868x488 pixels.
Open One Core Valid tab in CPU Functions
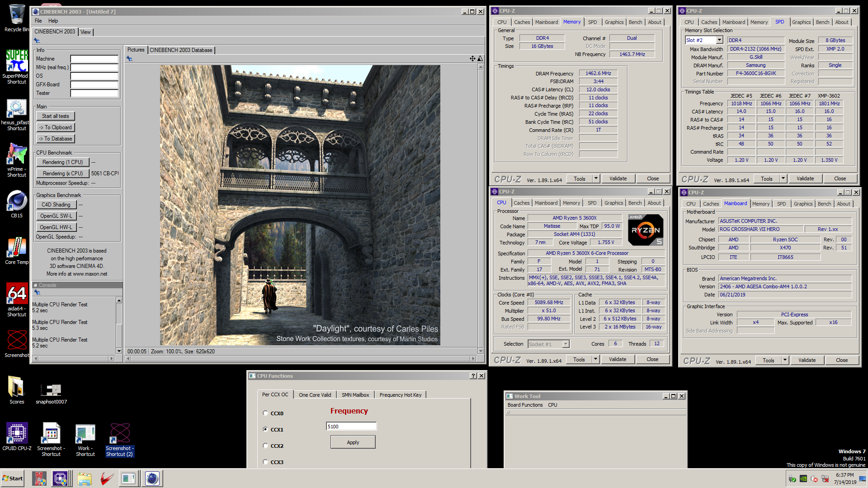point(315,395)
